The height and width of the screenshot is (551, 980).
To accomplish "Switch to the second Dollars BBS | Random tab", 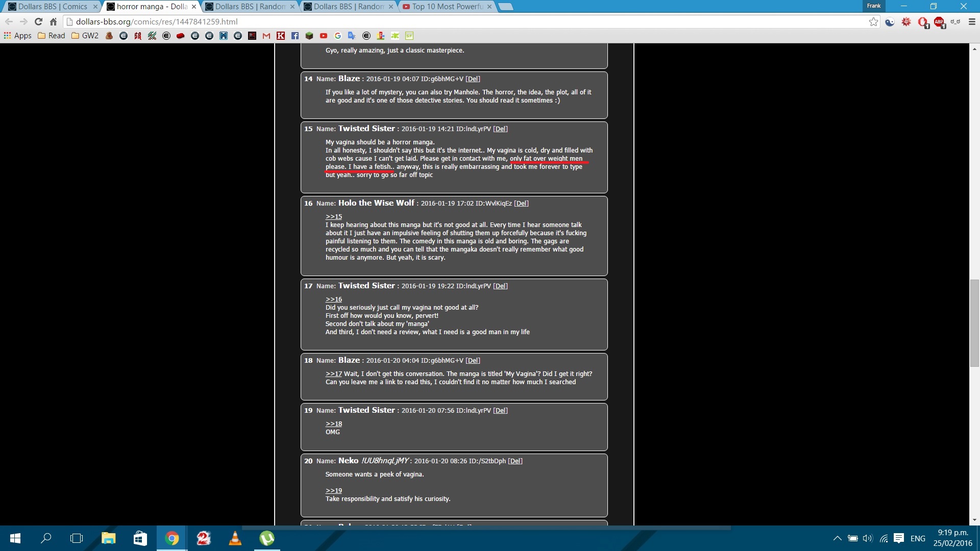I will point(348,7).
